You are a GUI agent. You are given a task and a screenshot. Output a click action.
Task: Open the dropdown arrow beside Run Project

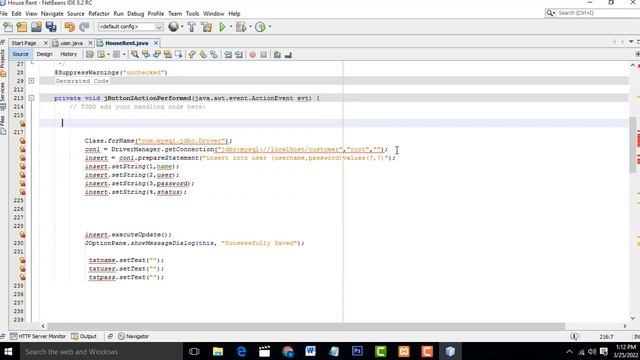(x=231, y=27)
